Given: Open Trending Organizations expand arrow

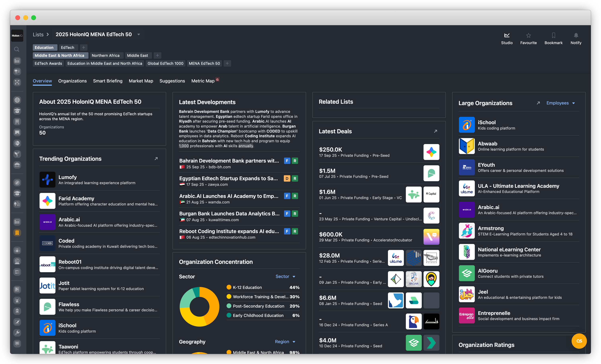Looking at the screenshot, I should [156, 159].
